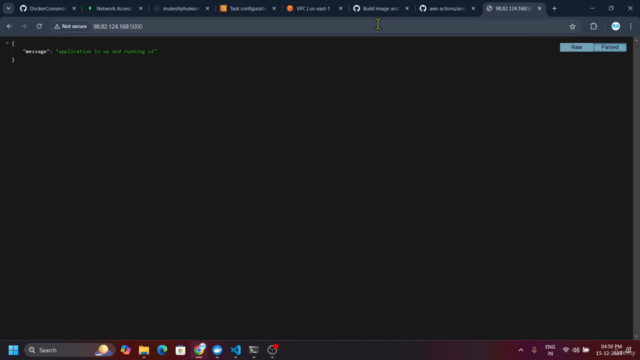Viewport: 640px width, 360px height.
Task: Open the taskbar clock and date
Action: pos(610,350)
